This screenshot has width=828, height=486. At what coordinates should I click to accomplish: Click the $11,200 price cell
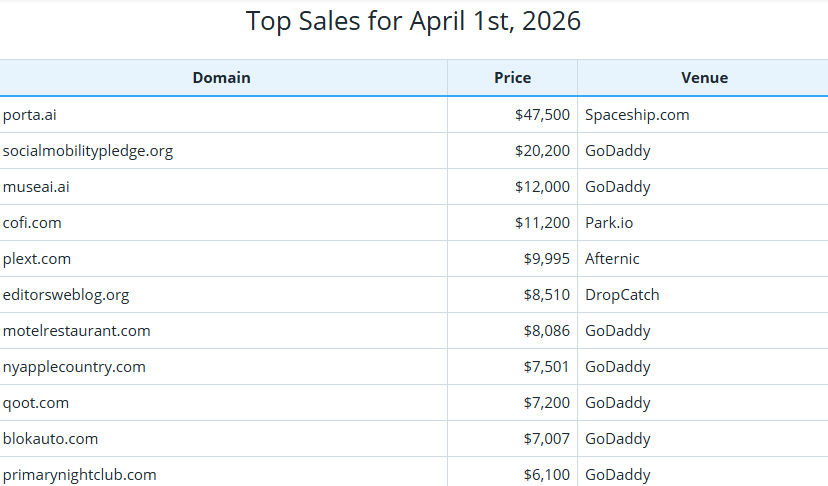(512, 222)
